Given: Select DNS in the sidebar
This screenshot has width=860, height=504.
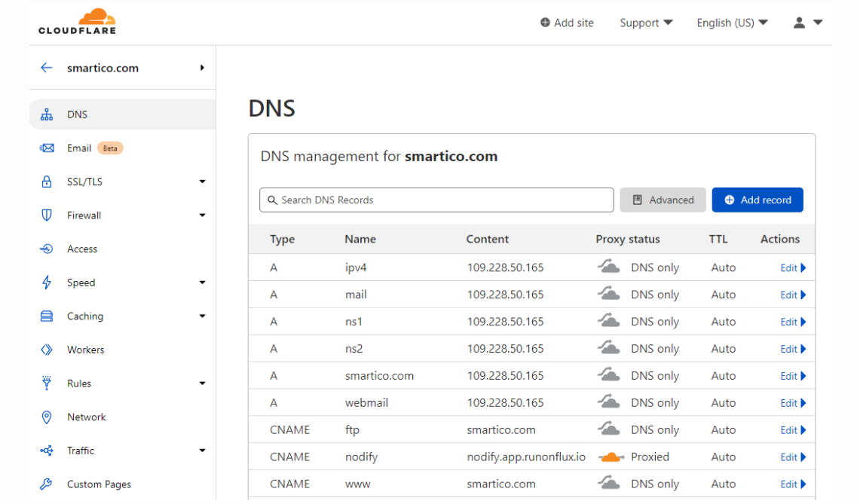Looking at the screenshot, I should (x=77, y=115).
